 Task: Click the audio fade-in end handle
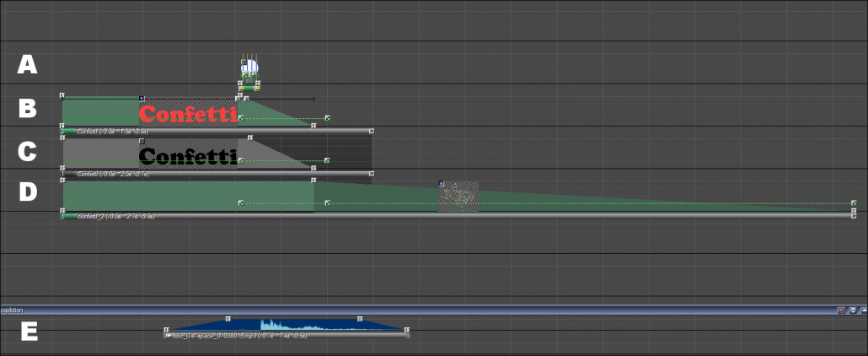tap(228, 319)
